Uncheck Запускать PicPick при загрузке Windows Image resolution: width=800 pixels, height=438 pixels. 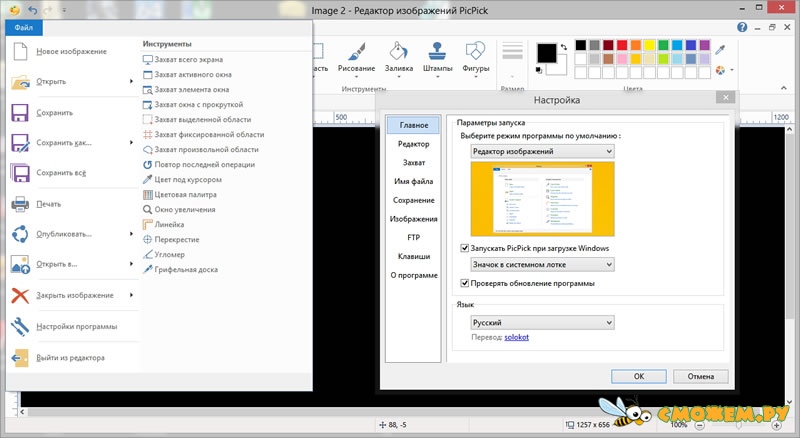pyautogui.click(x=465, y=248)
